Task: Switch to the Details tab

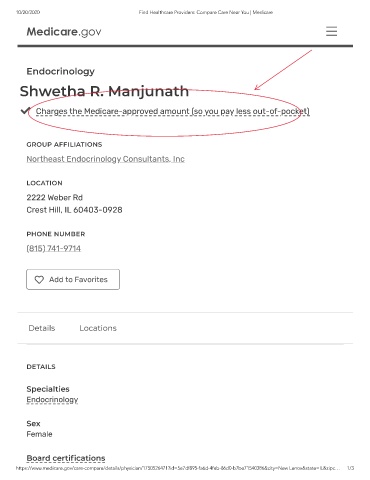Action: 42,328
